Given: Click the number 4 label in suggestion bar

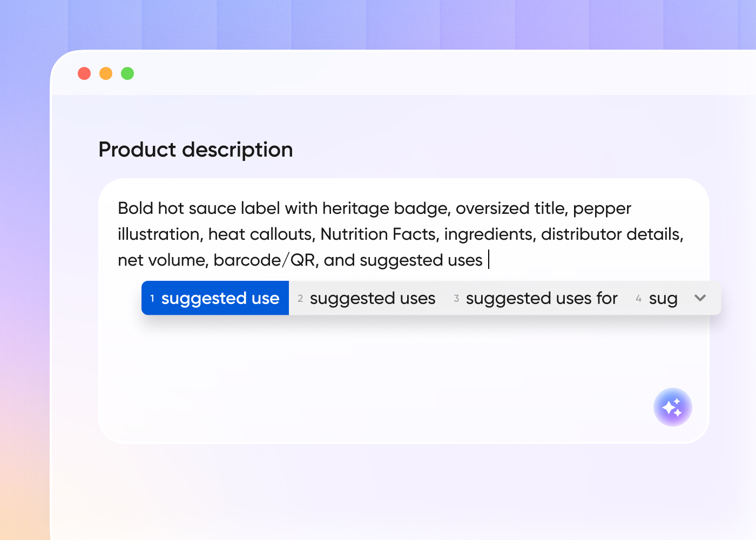Looking at the screenshot, I should click(x=638, y=298).
